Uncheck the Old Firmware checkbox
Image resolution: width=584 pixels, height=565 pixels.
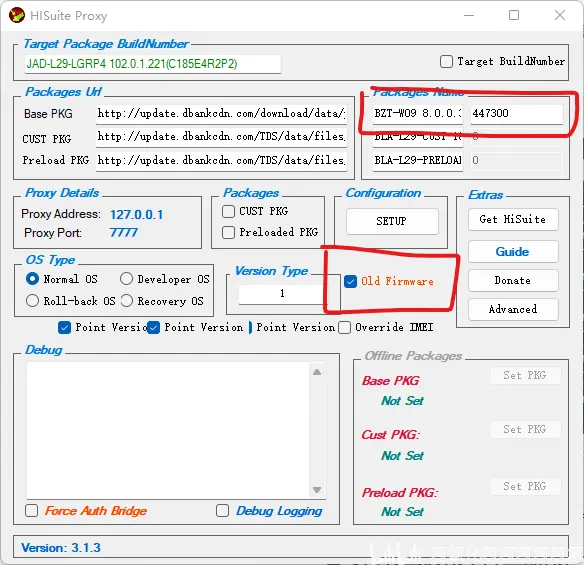tap(350, 282)
